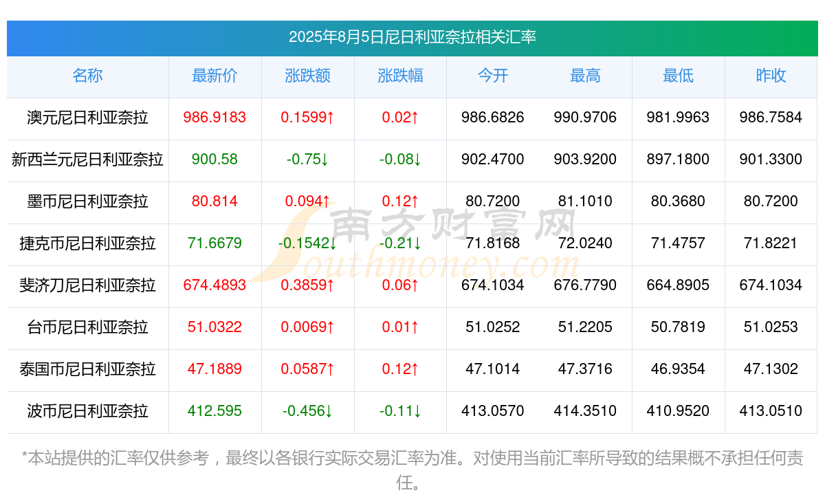Click the row name 捷克币尼日利亚奈拉

(87, 243)
